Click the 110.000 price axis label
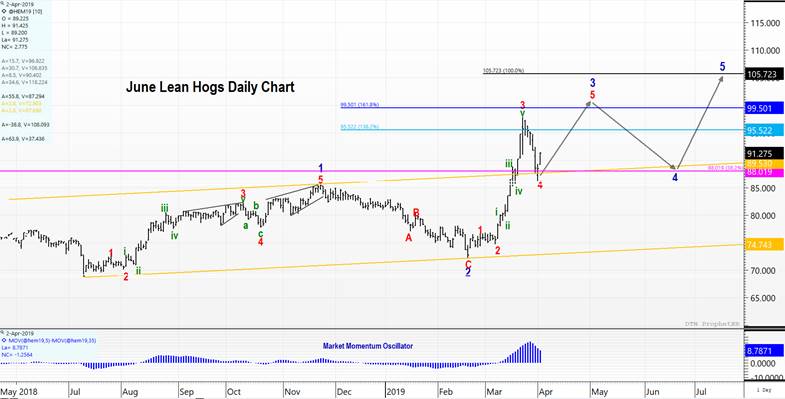785x399 pixels. click(765, 51)
